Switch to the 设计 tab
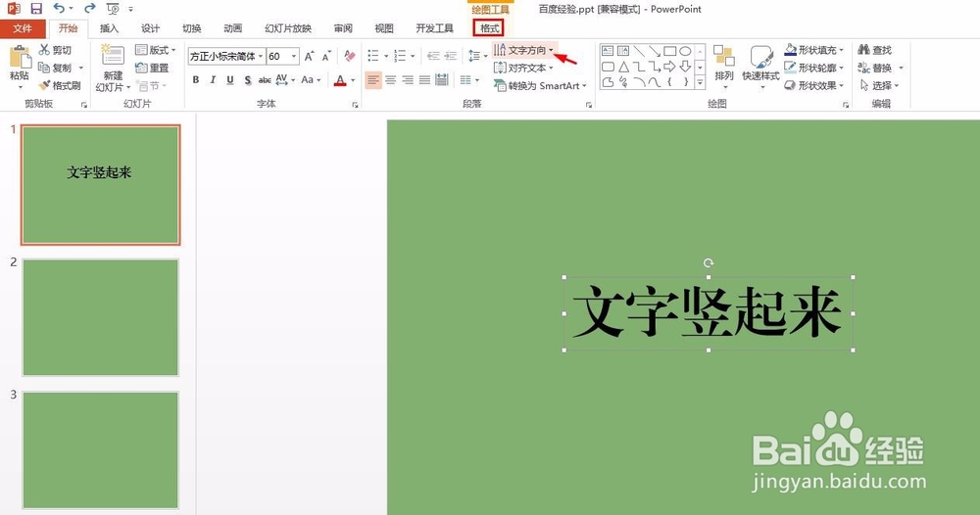The height and width of the screenshot is (515, 980). pos(150,28)
